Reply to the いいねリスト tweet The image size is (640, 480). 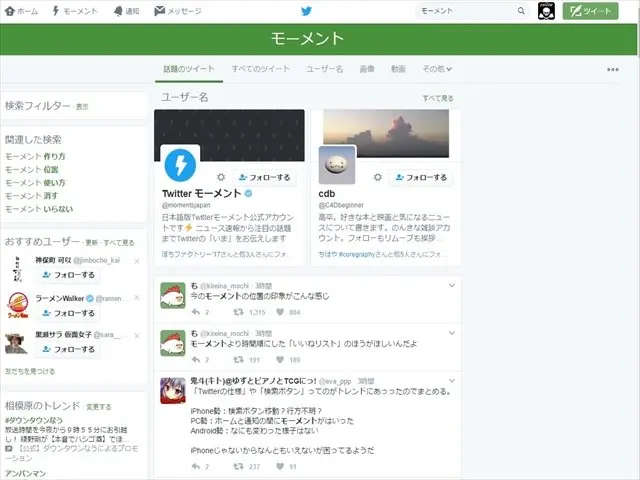click(x=196, y=360)
